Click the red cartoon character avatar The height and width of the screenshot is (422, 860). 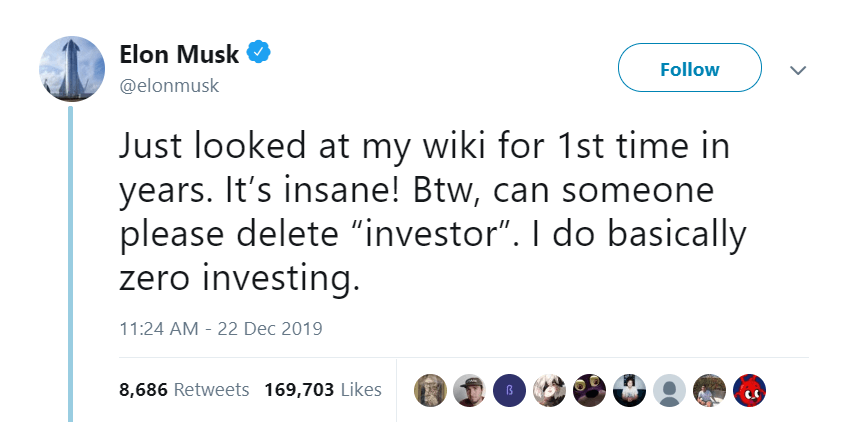coord(749,390)
